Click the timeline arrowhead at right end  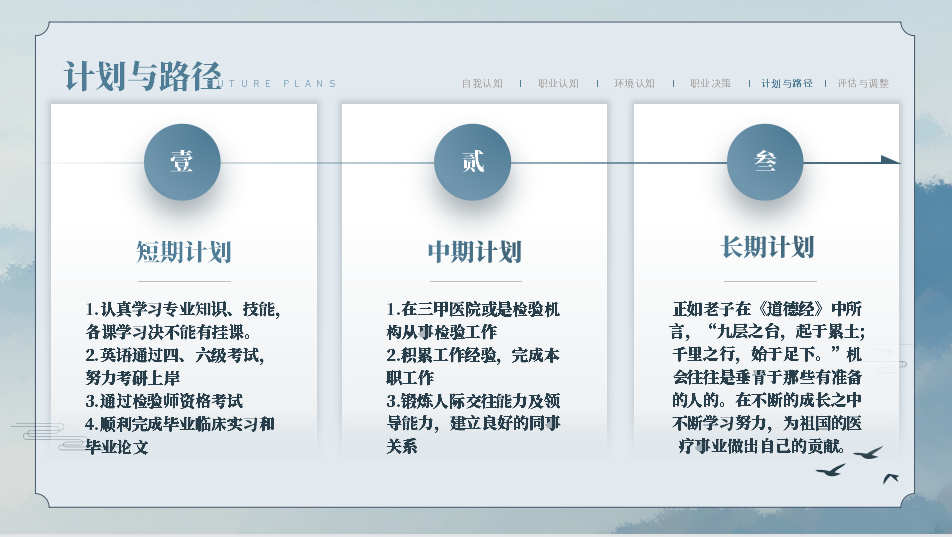point(890,160)
